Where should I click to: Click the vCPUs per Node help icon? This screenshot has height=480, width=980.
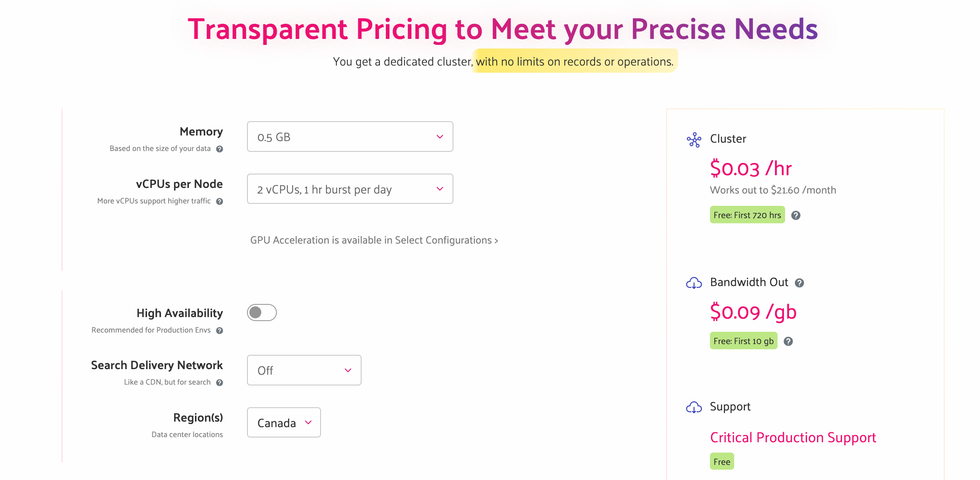click(x=220, y=201)
